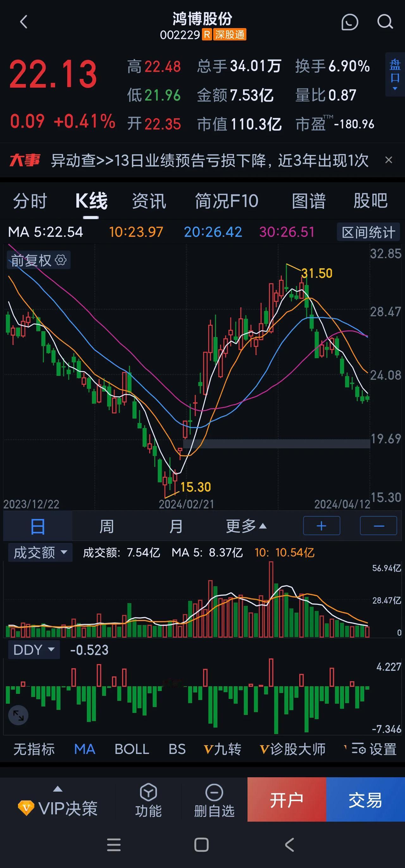405x868 pixels.
Task: Tap the 交易 trade button
Action: pyautogui.click(x=365, y=800)
